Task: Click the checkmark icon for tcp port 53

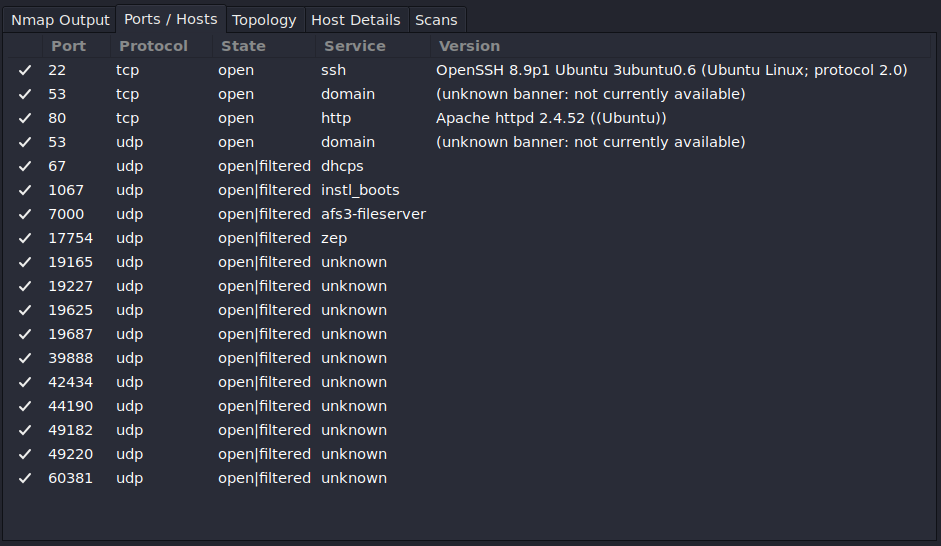Action: [25, 94]
